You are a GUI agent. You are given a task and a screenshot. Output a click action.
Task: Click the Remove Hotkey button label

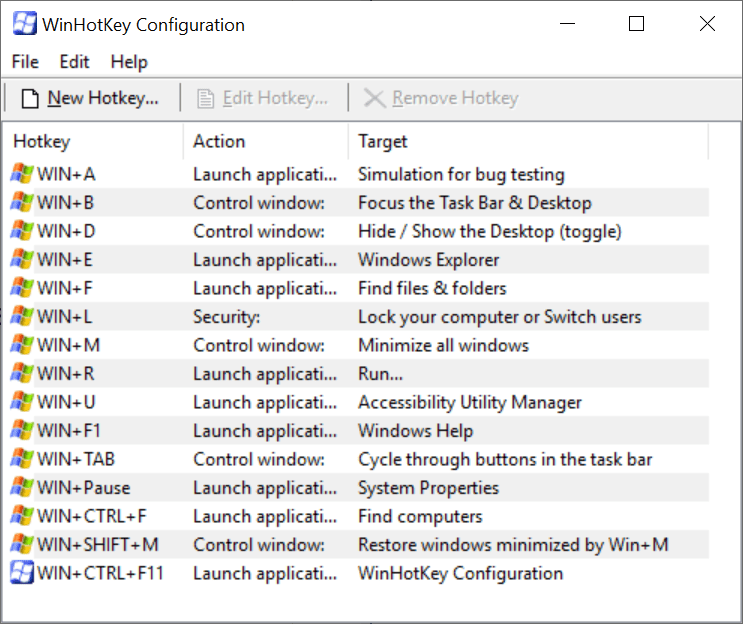pyautogui.click(x=455, y=98)
